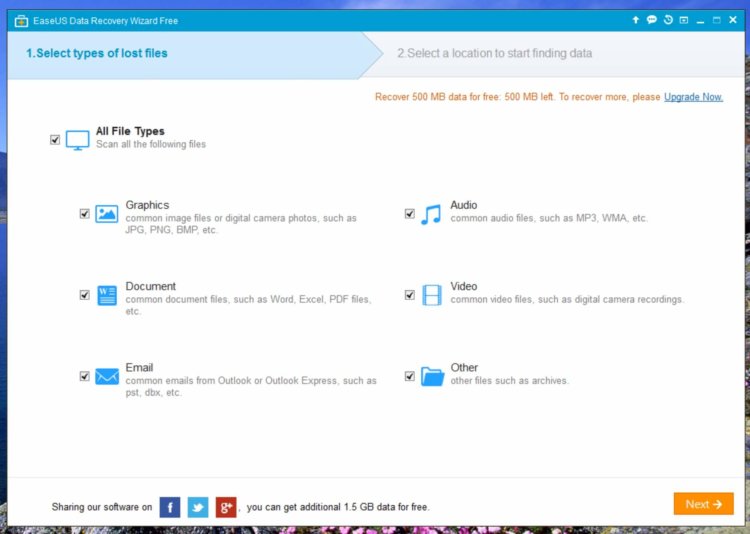Share on Google Plus icon
The height and width of the screenshot is (534, 750).
pos(226,507)
